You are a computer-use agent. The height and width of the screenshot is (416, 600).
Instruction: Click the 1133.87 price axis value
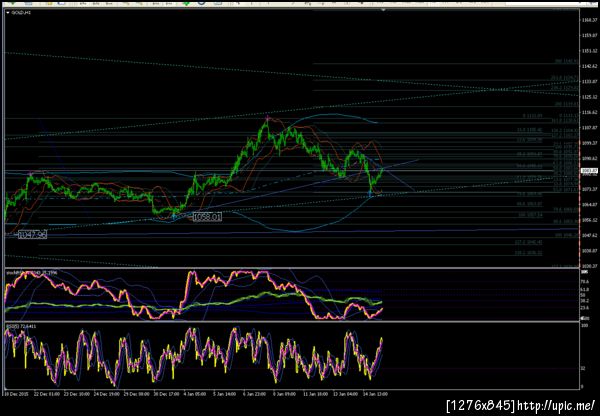[590, 82]
